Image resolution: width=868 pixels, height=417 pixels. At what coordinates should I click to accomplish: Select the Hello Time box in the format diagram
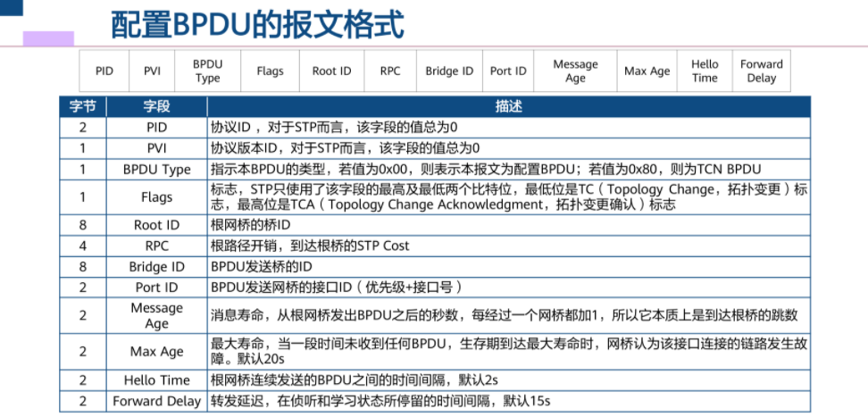[x=705, y=71]
